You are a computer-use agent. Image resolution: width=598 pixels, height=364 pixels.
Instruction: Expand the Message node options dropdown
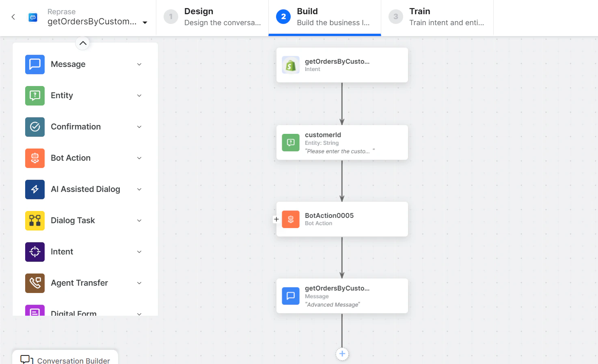pyautogui.click(x=139, y=64)
